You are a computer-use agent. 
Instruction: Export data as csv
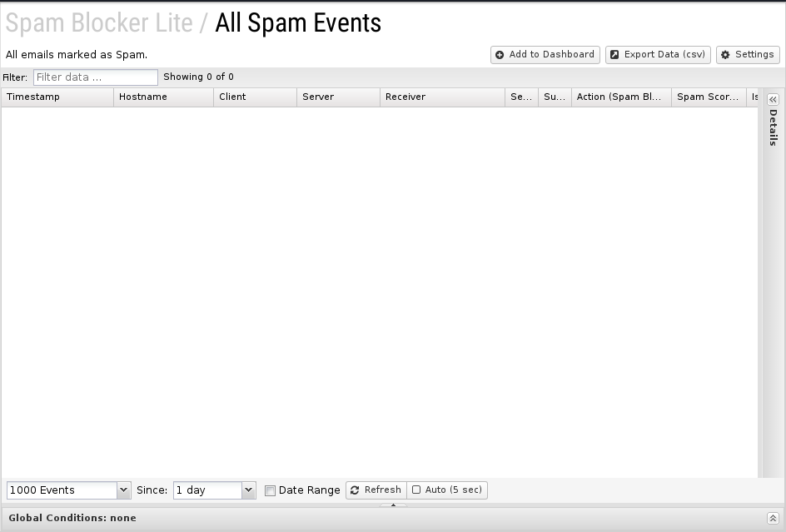pyautogui.click(x=658, y=55)
